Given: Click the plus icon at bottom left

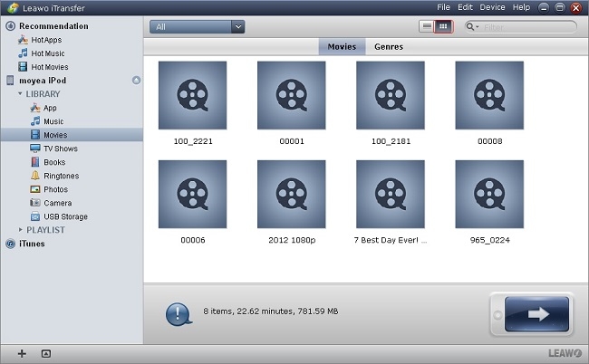Looking at the screenshot, I should pyautogui.click(x=22, y=353).
